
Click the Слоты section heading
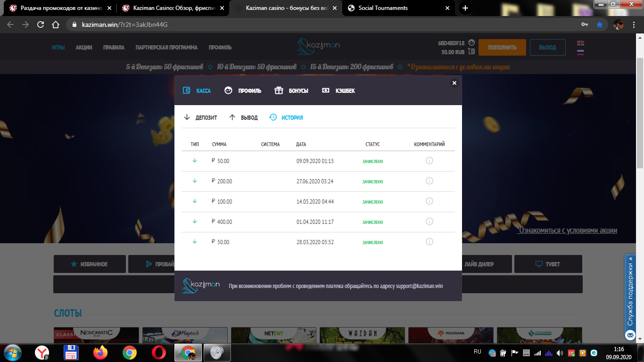tap(68, 313)
